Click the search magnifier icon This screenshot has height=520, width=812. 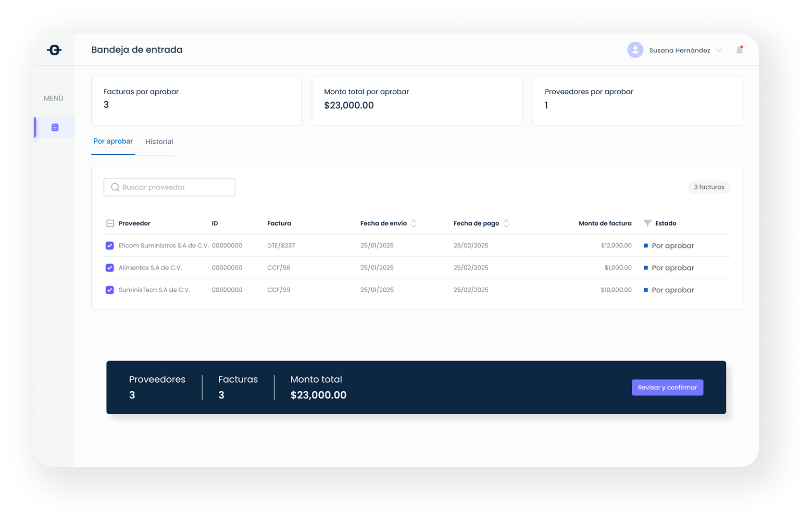tap(115, 187)
